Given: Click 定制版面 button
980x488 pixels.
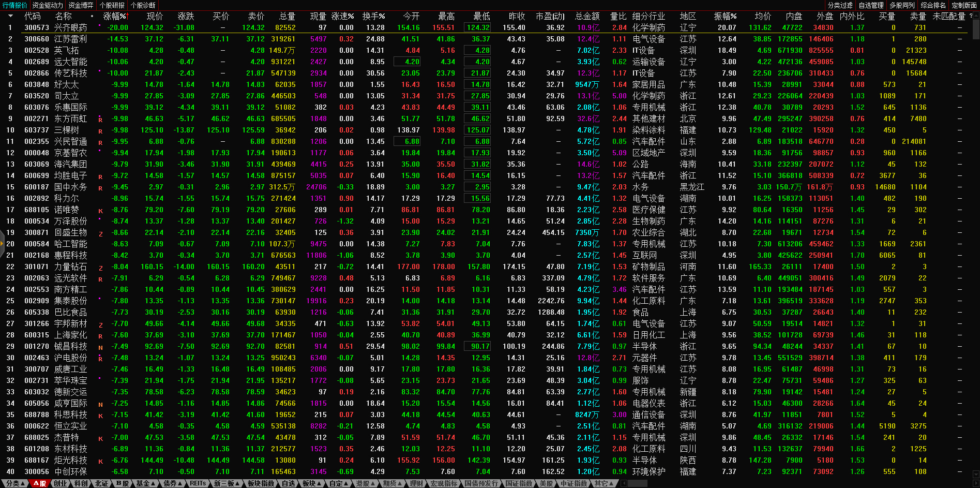Looking at the screenshot, I should (964, 5).
